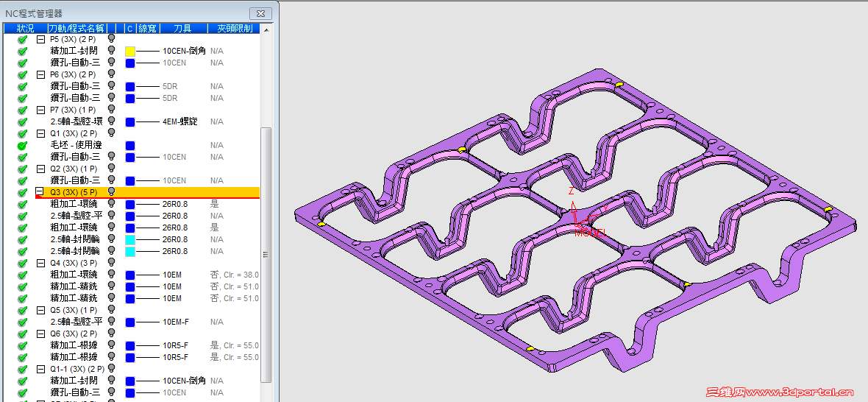This screenshot has width=868, height=402.
Task: Click the 刀具 column header
Action: coord(182,28)
